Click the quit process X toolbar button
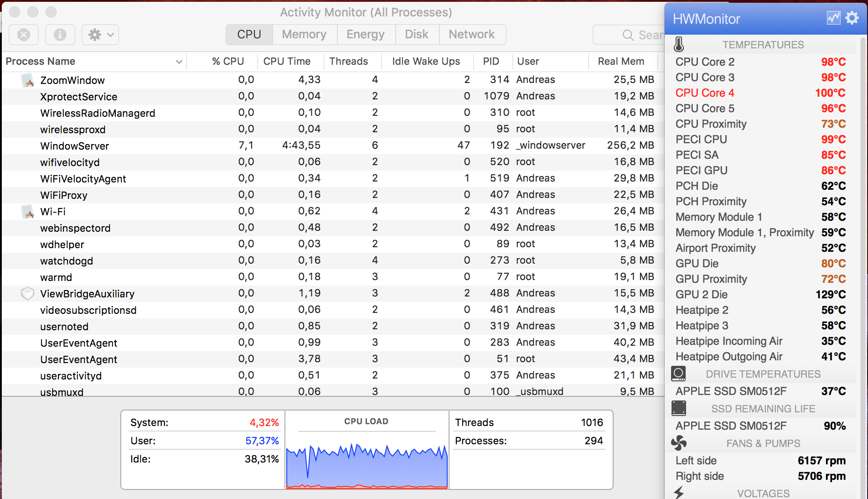The height and width of the screenshot is (499, 868). point(24,35)
